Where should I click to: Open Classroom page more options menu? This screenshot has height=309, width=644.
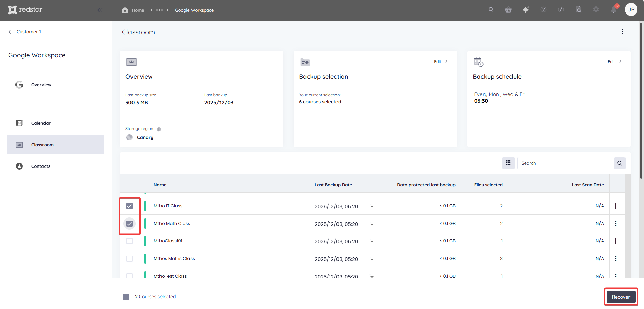tap(622, 32)
